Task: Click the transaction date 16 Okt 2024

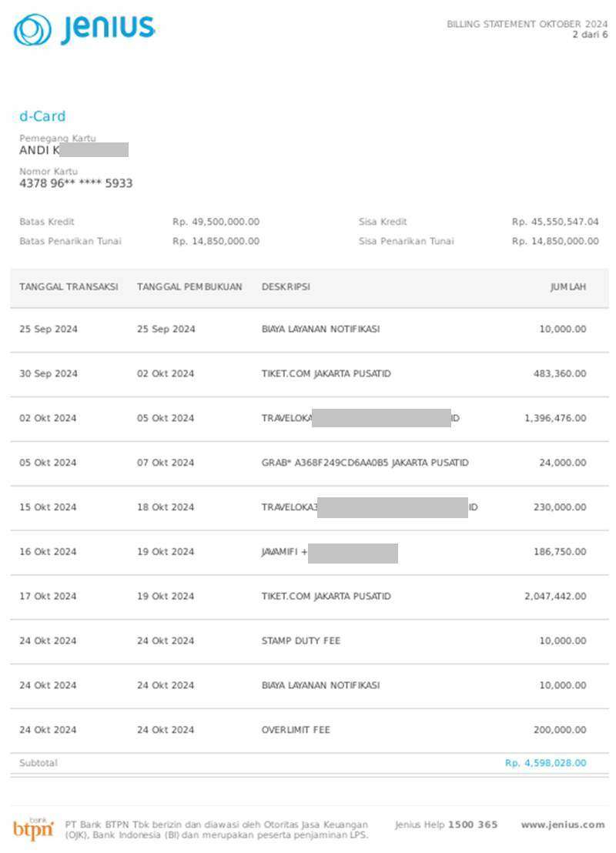Action: [48, 552]
